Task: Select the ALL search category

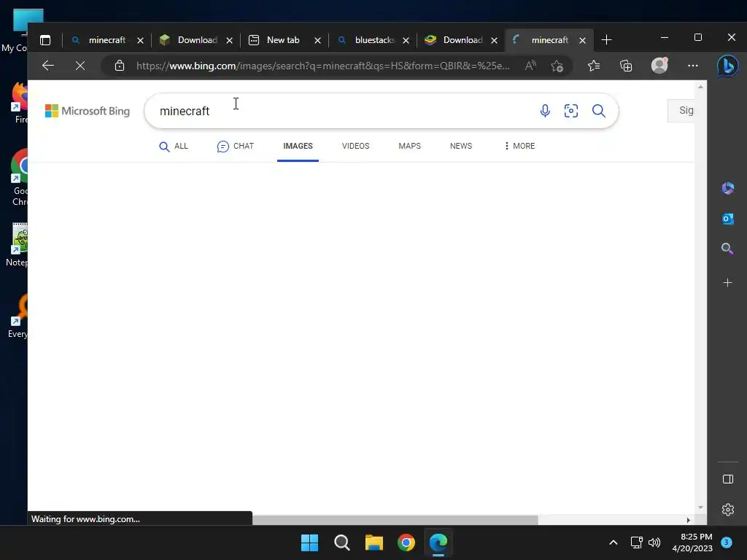Action: click(x=174, y=146)
